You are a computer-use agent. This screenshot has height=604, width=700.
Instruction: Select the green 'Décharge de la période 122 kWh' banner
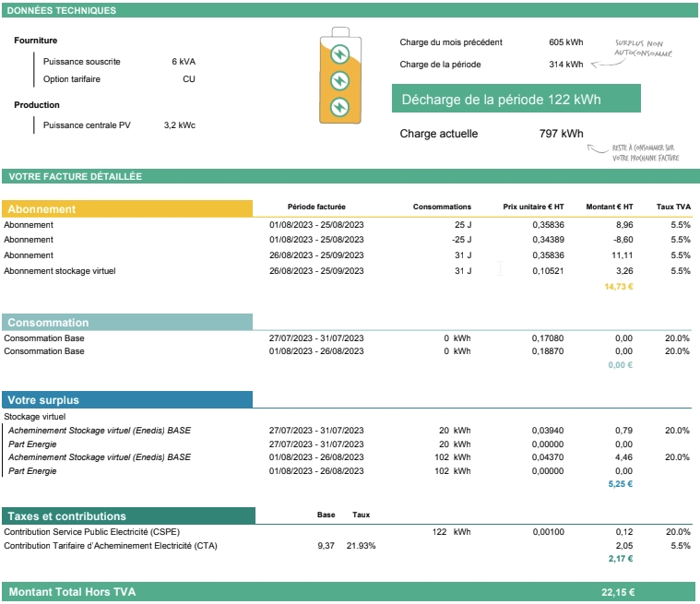click(x=516, y=99)
